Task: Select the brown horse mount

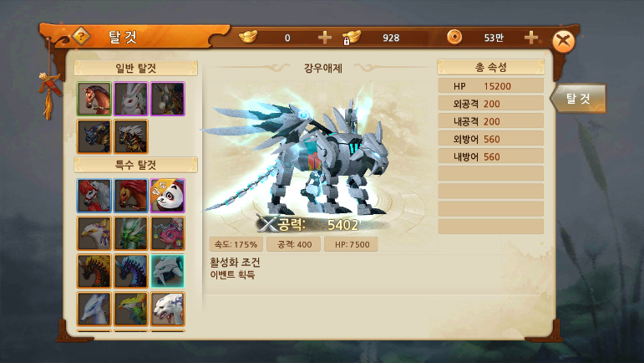Action: coord(94,99)
